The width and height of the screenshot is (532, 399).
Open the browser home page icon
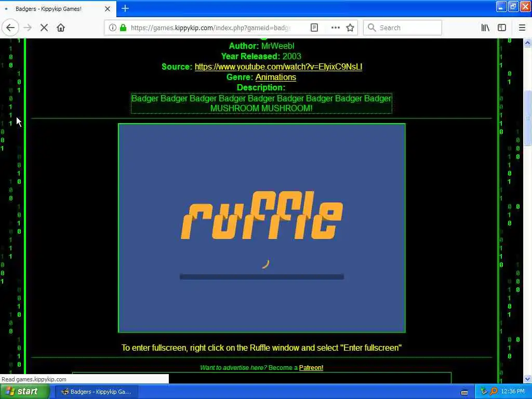(x=61, y=28)
